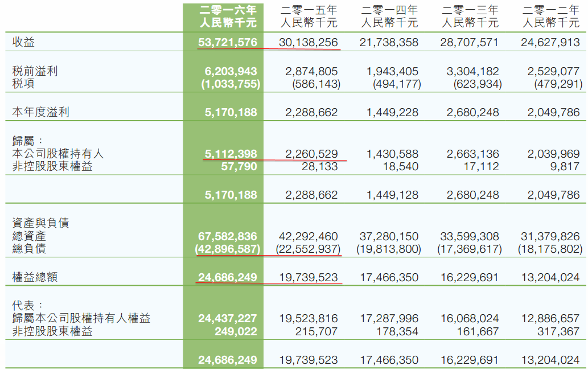Viewport: 588px width, 370px height.
Task: Select the underlined value 5,112,398
Action: [x=231, y=154]
